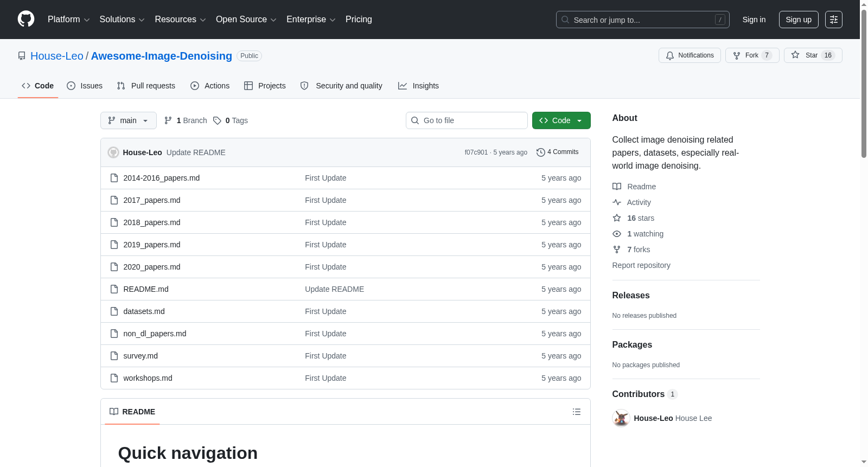Switch to the Issues tab

(x=85, y=86)
